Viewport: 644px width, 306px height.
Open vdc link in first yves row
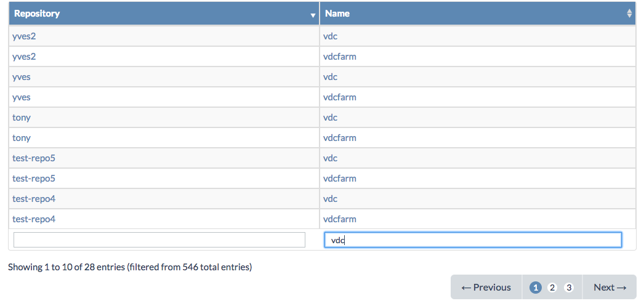[x=330, y=77]
